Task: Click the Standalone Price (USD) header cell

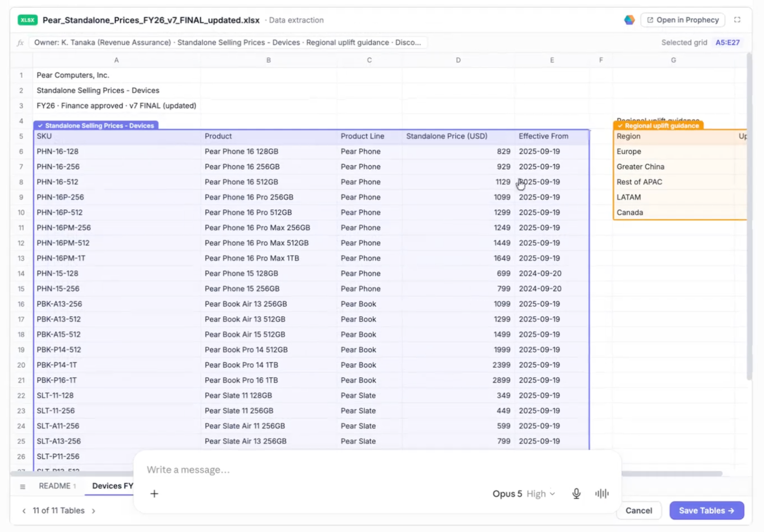Action: click(458, 136)
